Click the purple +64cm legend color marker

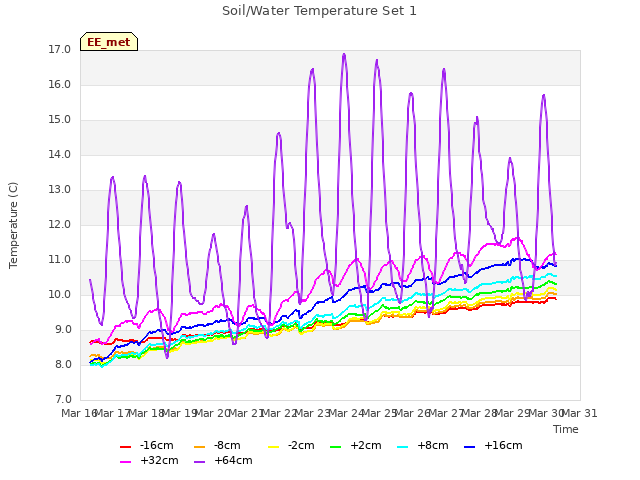tap(199, 462)
